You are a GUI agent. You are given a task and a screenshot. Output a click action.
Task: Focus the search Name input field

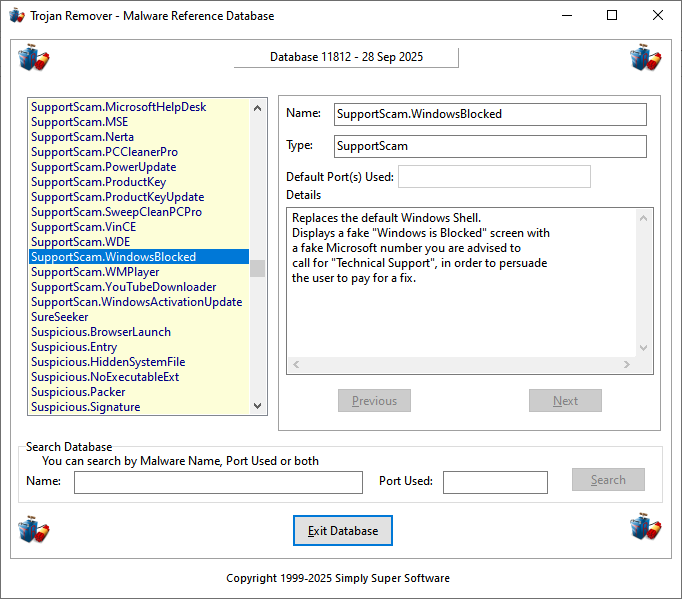pos(218,483)
